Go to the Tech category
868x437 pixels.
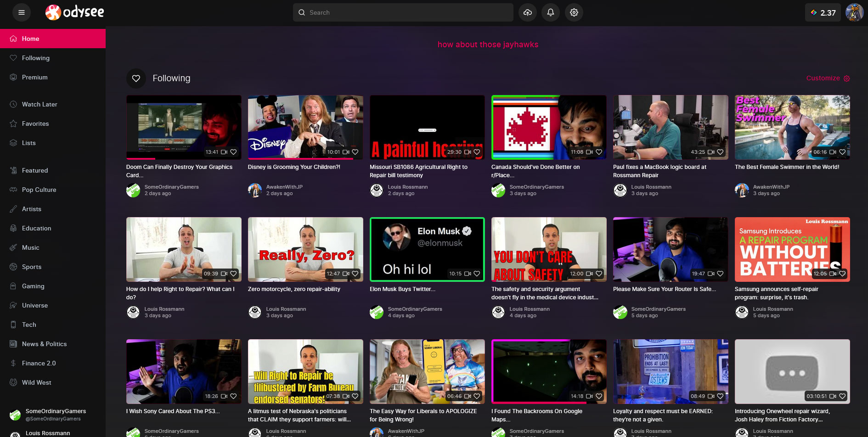click(53, 325)
